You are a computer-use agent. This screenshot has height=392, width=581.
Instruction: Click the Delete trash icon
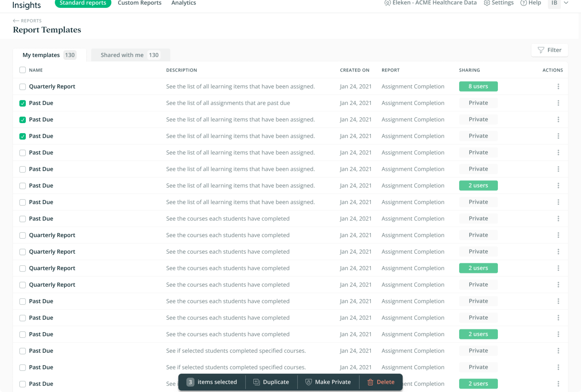click(370, 382)
